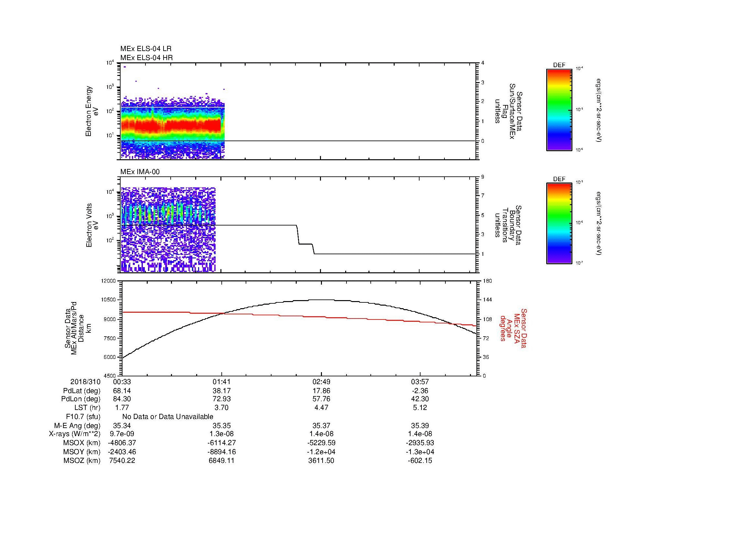756x534 pixels.
Task: Click the 'Boundary Transitions' axis label
Action: click(x=508, y=225)
